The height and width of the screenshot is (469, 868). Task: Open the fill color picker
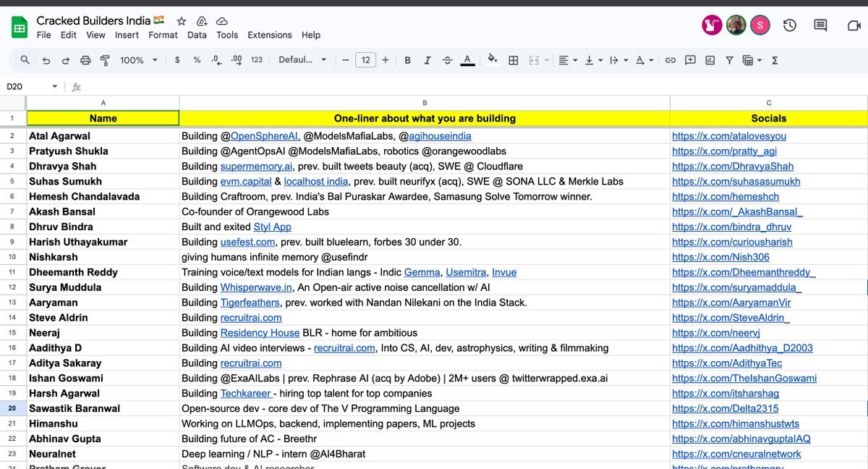coord(493,60)
